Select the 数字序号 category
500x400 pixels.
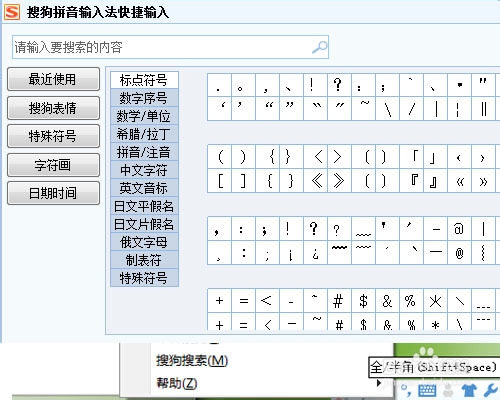click(144, 98)
